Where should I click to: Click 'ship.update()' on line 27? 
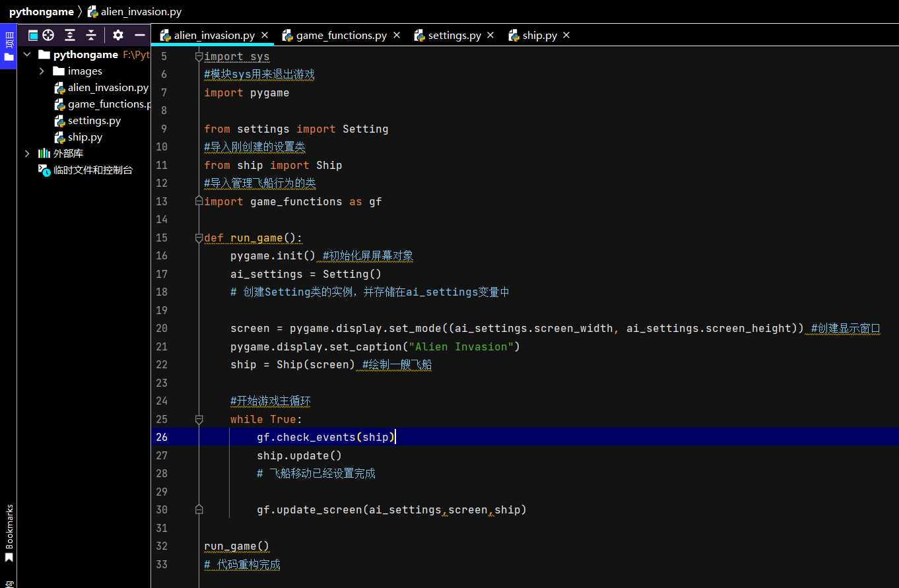tap(300, 455)
